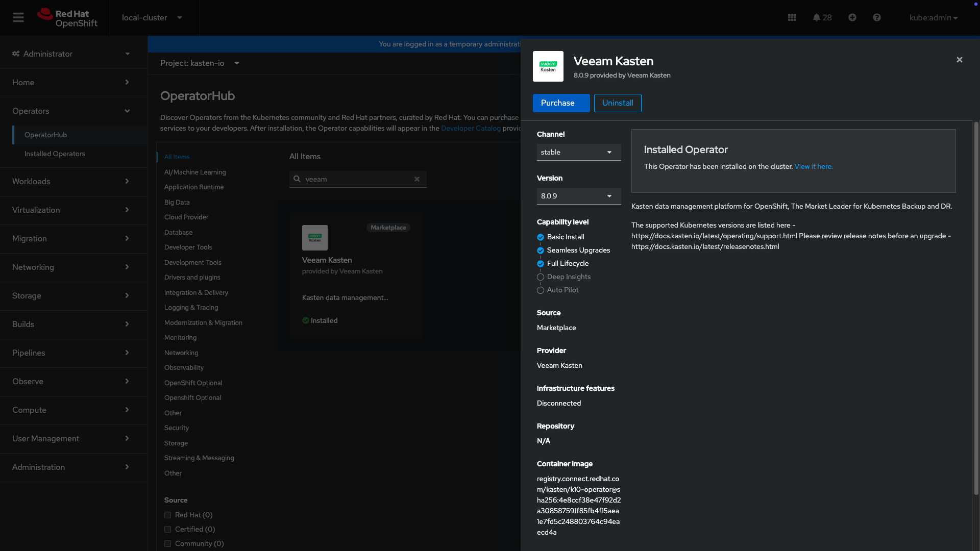Click the plus import icon in header
This screenshot has width=980, height=551.
[x=852, y=18]
